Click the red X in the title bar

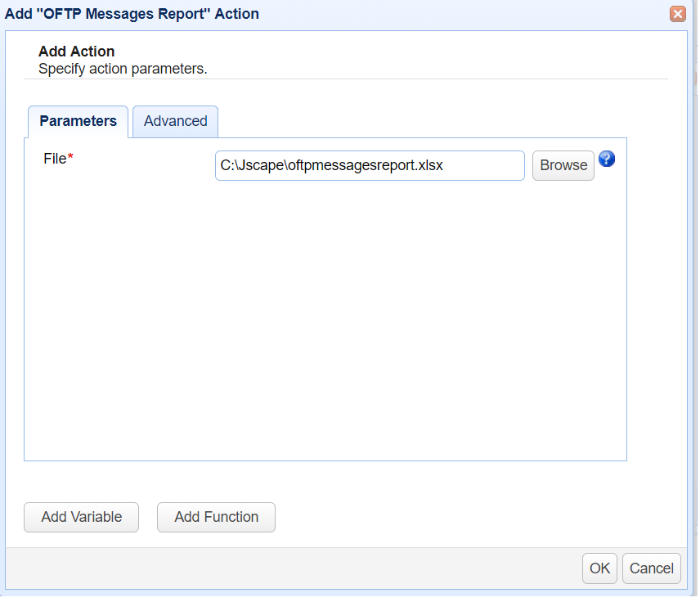tap(677, 14)
